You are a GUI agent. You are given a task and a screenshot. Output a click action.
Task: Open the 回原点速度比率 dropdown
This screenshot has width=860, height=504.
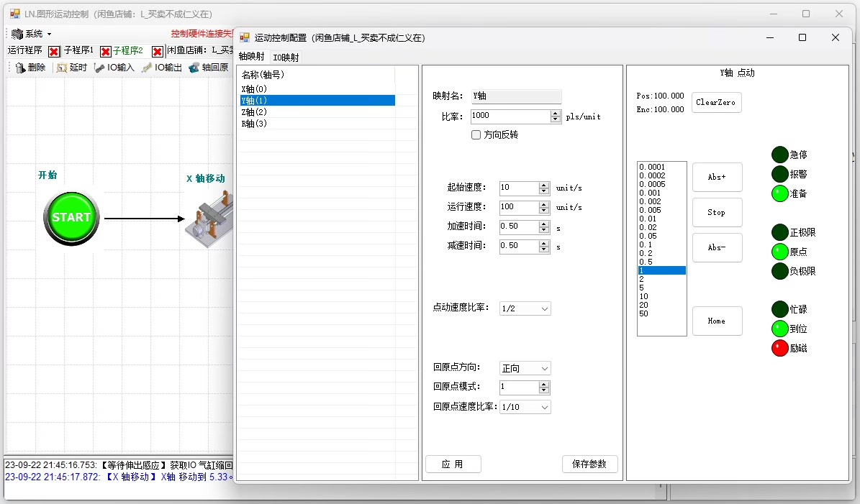click(x=525, y=407)
